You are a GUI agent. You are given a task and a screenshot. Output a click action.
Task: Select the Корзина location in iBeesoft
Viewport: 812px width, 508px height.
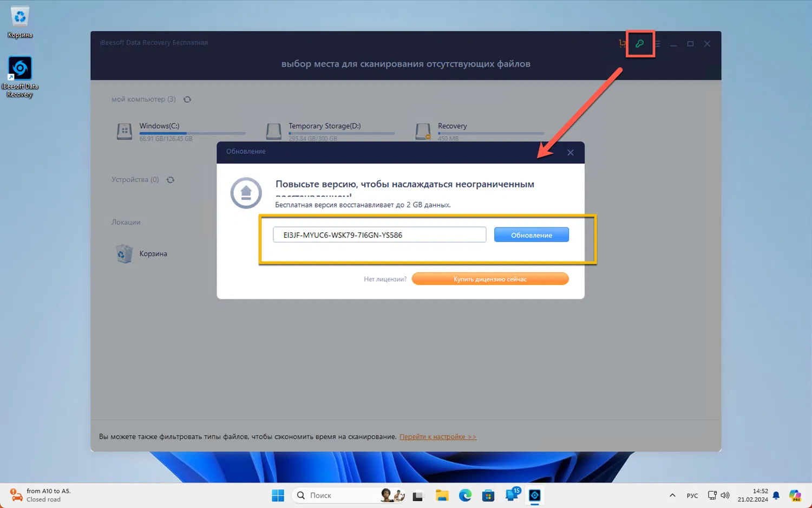point(142,253)
